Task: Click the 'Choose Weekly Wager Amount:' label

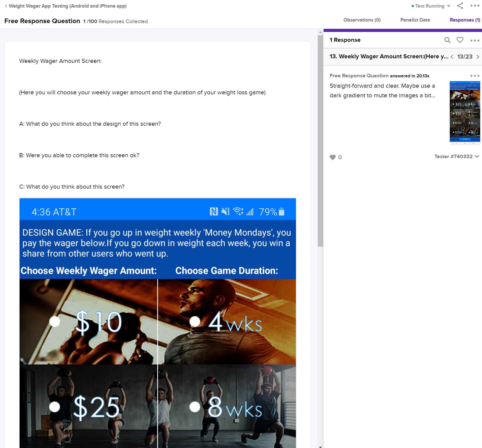Action: (89, 271)
